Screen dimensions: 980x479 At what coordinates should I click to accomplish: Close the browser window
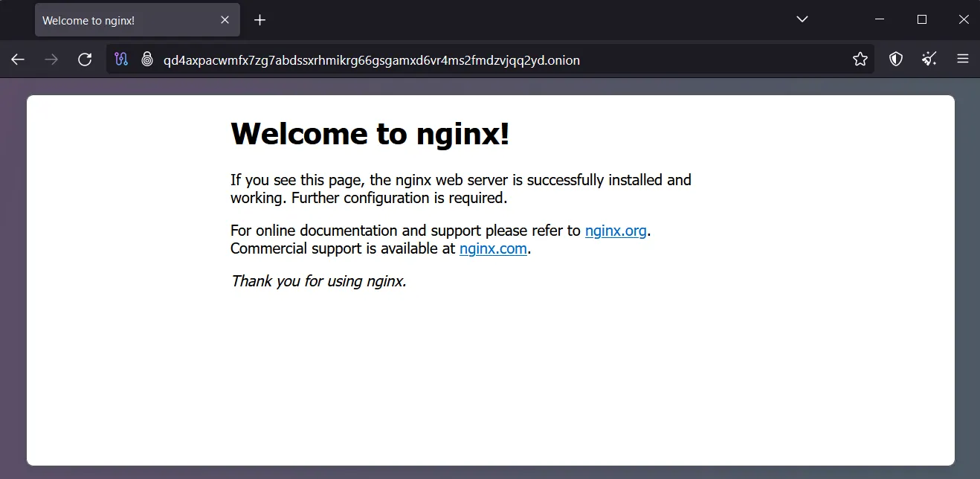(x=964, y=19)
